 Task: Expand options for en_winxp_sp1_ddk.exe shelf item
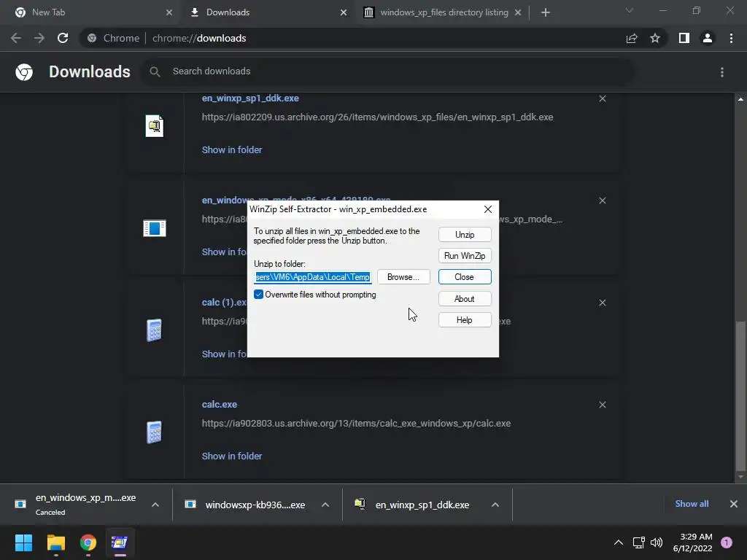(495, 505)
